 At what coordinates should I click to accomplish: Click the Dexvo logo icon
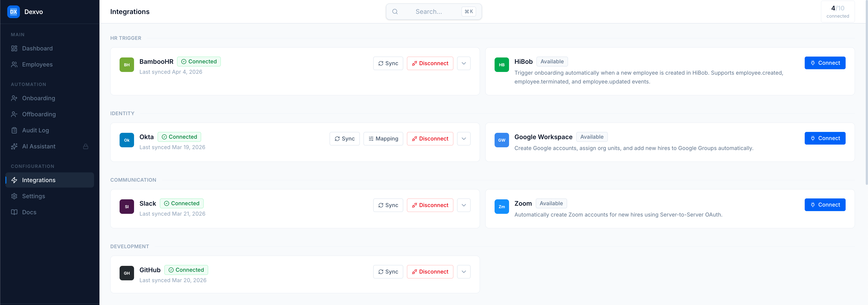click(x=14, y=12)
